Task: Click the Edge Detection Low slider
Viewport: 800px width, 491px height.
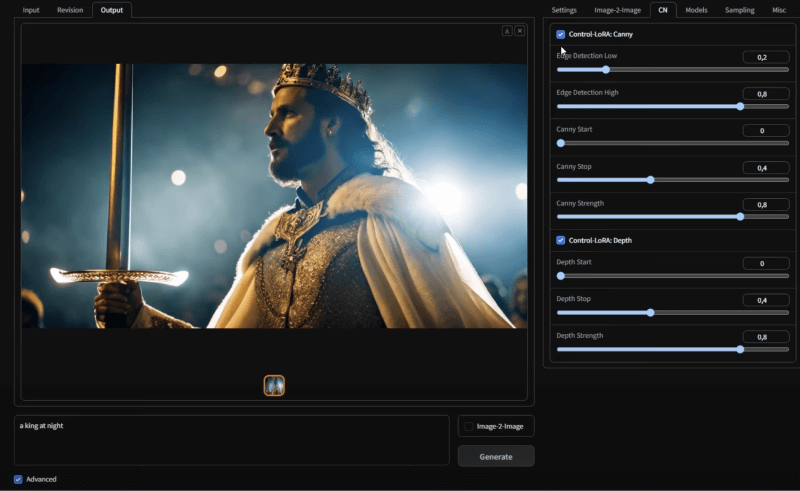Action: click(x=673, y=70)
